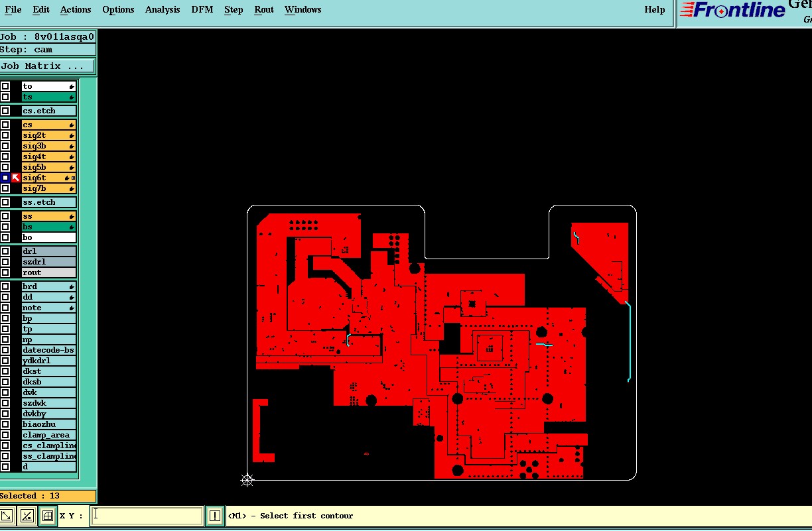Open the Actions menu
Viewport: 812px width, 531px height.
coord(76,9)
